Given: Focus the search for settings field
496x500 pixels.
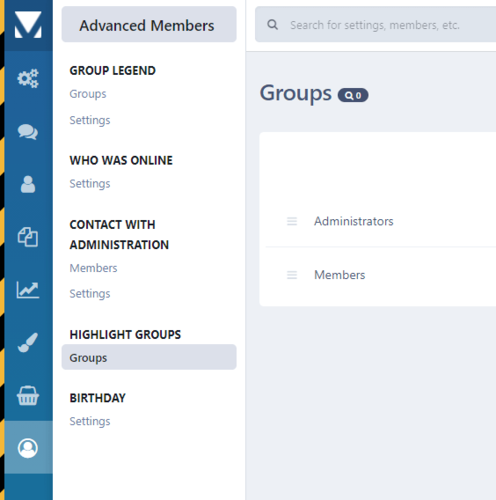Looking at the screenshot, I should pos(375,25).
